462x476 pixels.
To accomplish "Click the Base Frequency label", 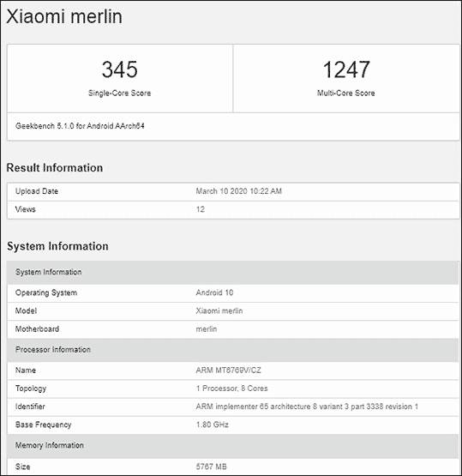I will tap(44, 425).
